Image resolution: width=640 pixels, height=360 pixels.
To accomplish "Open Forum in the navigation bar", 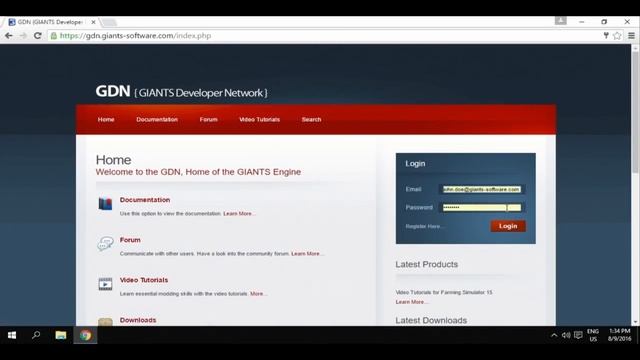I will point(209,120).
